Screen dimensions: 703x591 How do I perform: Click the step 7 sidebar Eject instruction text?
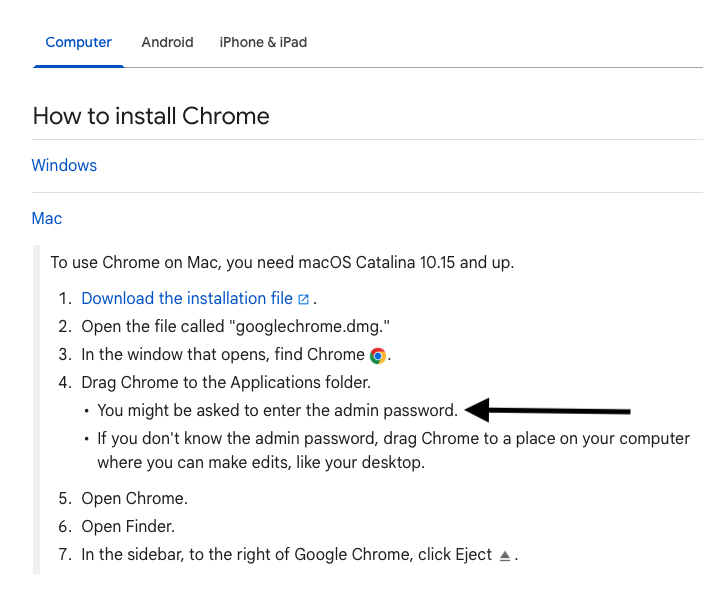(x=287, y=554)
